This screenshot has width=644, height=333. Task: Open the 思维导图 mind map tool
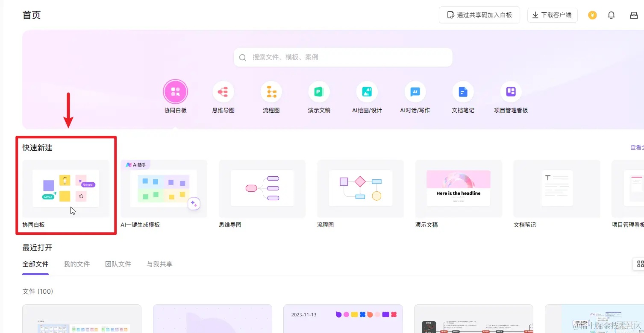223,91
